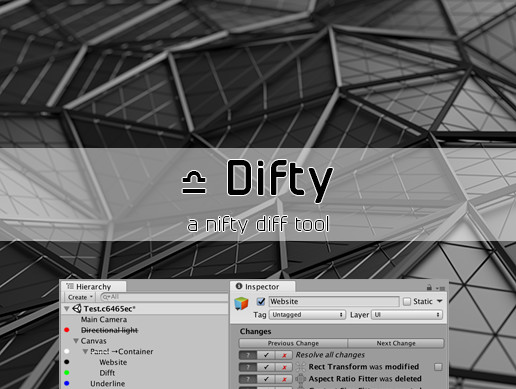Click the Changes section heading

255,331
